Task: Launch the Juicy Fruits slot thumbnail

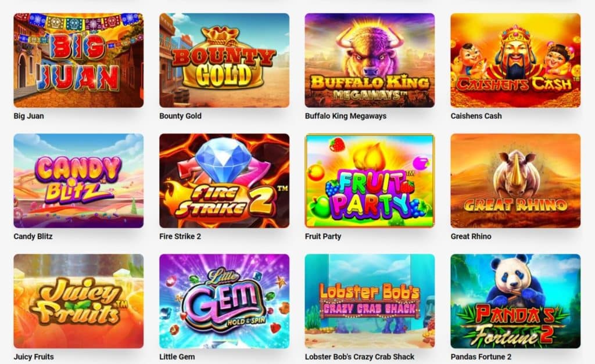Action: click(x=78, y=301)
